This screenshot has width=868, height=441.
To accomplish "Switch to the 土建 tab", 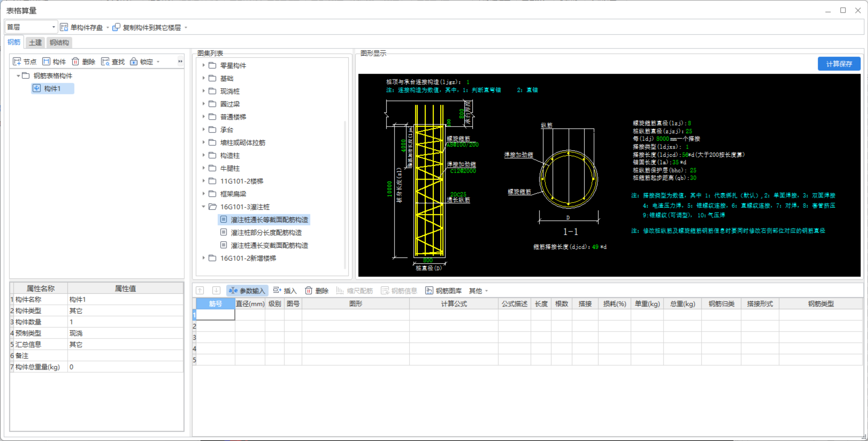I will (35, 42).
